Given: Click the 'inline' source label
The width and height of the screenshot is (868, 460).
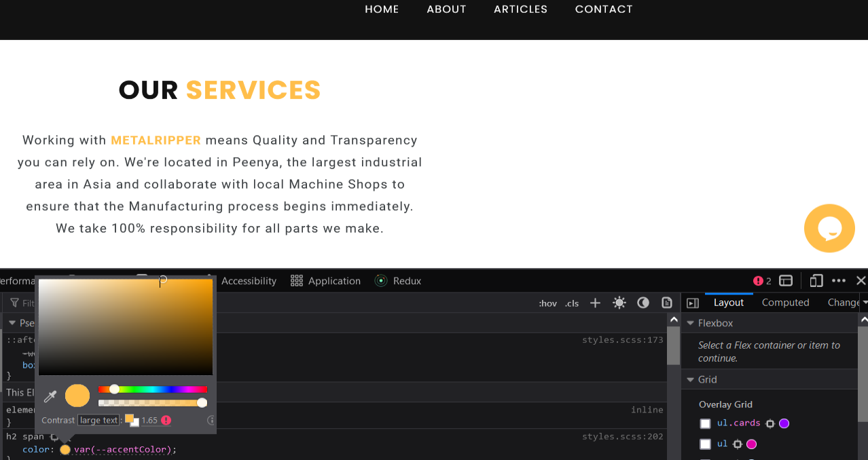Looking at the screenshot, I should coord(647,410).
